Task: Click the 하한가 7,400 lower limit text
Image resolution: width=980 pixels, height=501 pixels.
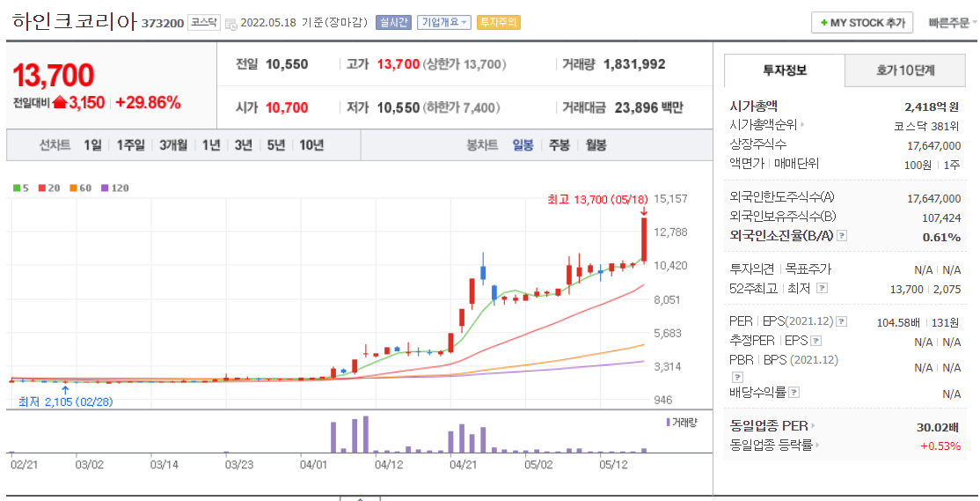Action: pos(461,107)
